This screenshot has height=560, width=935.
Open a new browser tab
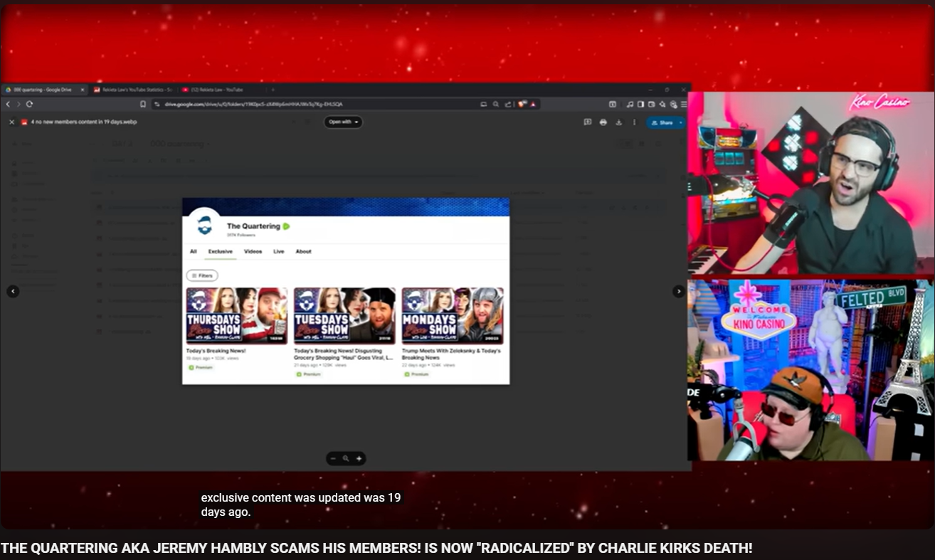pos(273,90)
